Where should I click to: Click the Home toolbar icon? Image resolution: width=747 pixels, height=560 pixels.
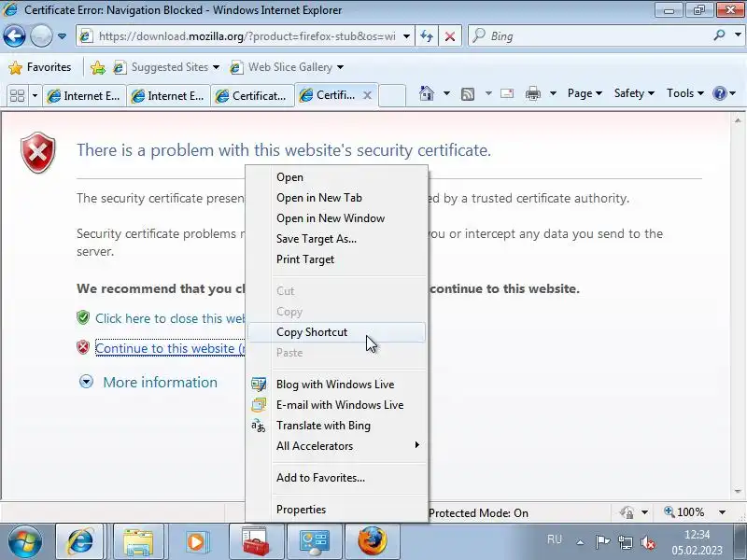pos(427,93)
